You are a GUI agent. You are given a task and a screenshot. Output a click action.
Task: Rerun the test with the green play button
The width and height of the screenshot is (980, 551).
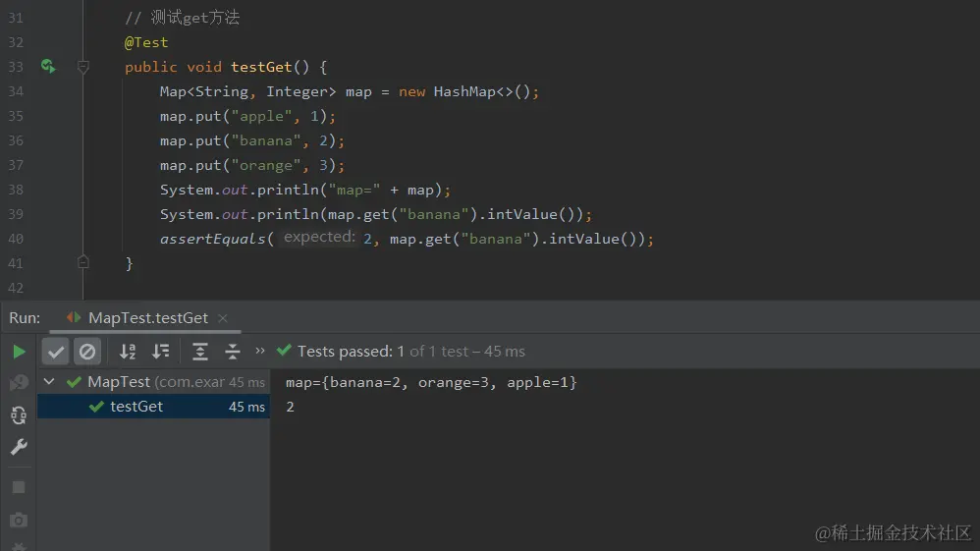pos(19,352)
